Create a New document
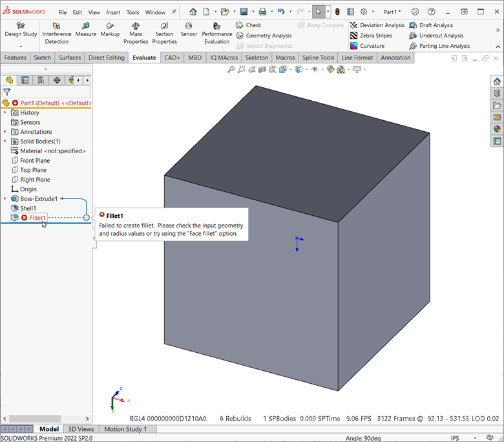Image resolution: width=504 pixels, height=442 pixels. [x=206, y=12]
